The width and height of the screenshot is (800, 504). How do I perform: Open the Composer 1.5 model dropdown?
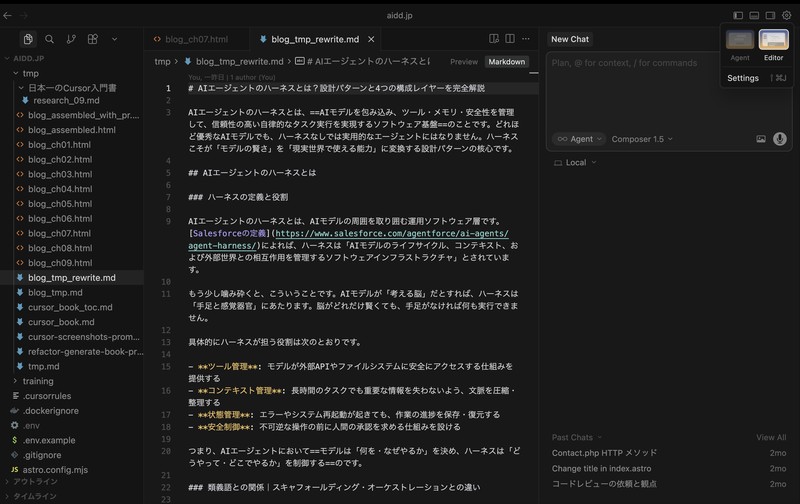[642, 139]
